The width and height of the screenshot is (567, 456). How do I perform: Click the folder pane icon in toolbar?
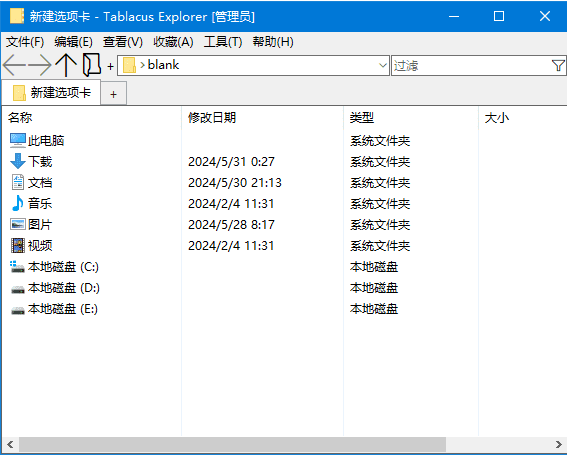point(92,65)
